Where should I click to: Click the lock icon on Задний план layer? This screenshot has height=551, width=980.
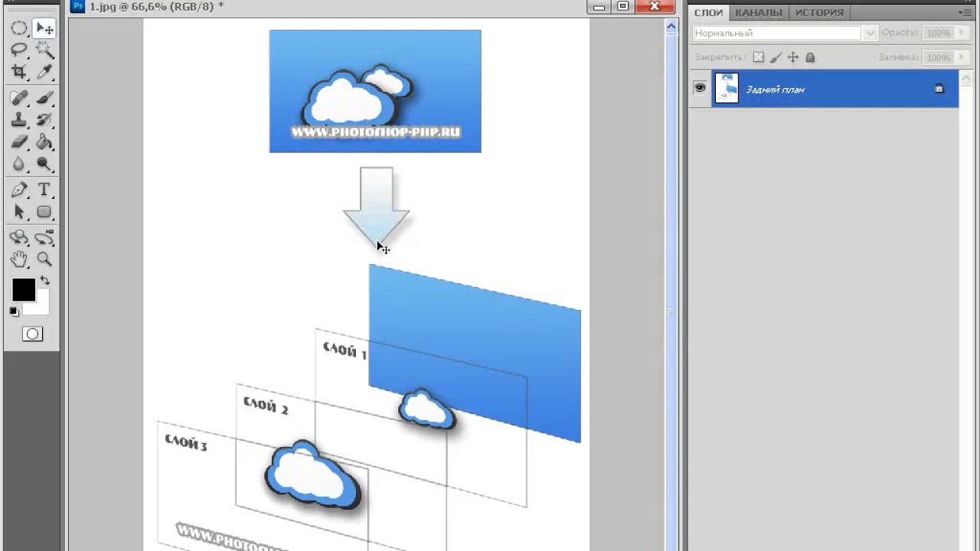click(x=939, y=89)
